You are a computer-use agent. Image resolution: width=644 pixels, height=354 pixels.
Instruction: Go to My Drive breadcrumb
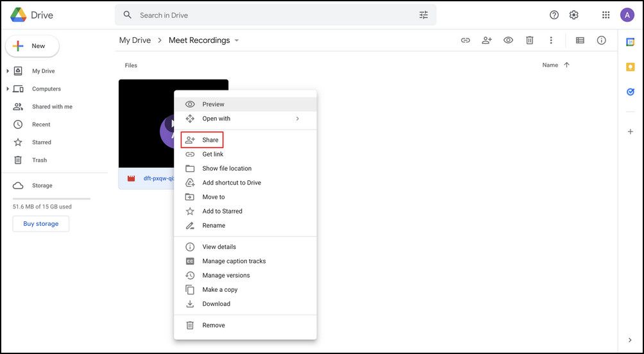click(135, 40)
